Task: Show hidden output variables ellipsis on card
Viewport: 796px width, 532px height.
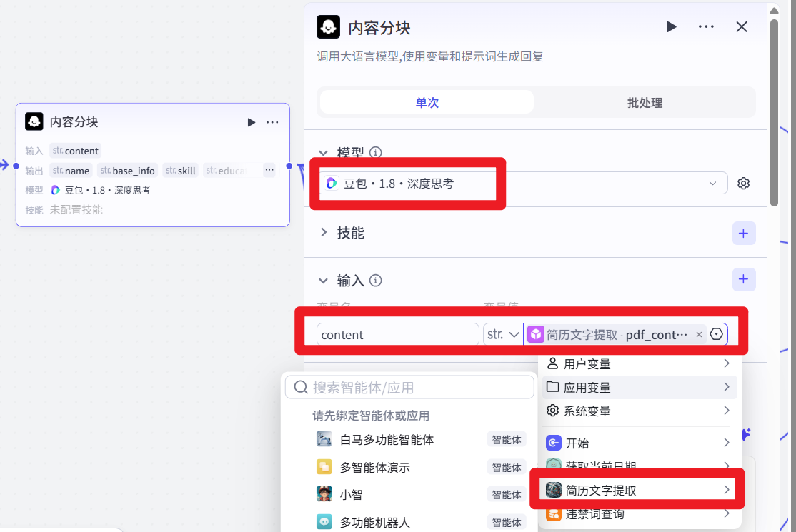Action: click(x=269, y=170)
